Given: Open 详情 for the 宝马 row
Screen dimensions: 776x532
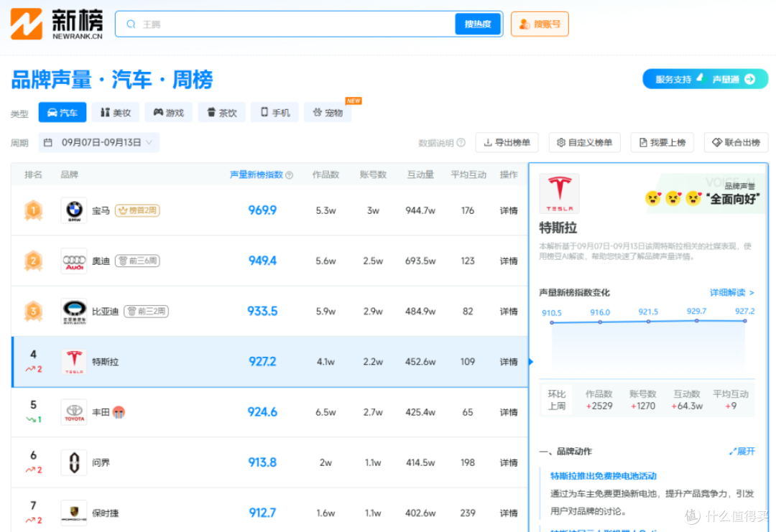Looking at the screenshot, I should coord(508,210).
